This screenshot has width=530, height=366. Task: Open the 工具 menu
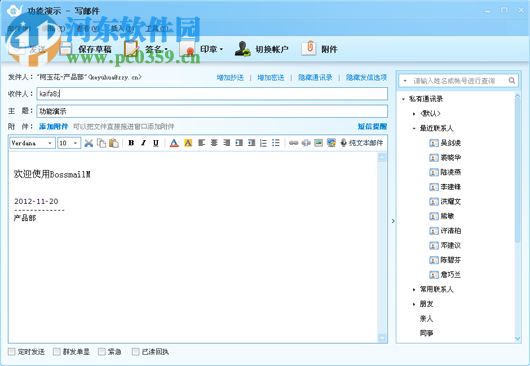point(157,28)
